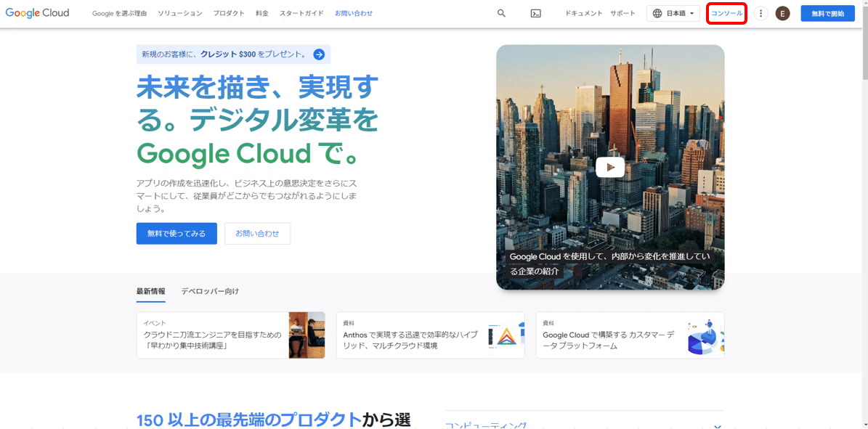The height and width of the screenshot is (429, 868).
Task: Click the お問い合わせ button below the headline
Action: tap(257, 234)
